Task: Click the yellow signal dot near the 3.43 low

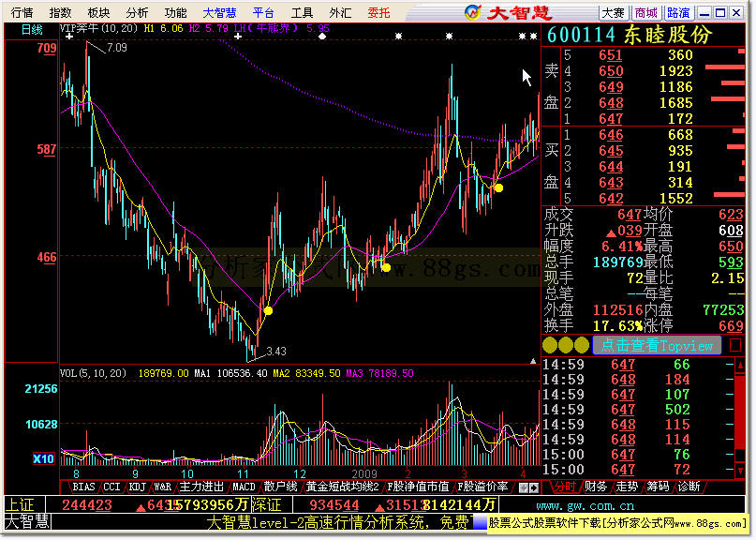Action: click(268, 311)
